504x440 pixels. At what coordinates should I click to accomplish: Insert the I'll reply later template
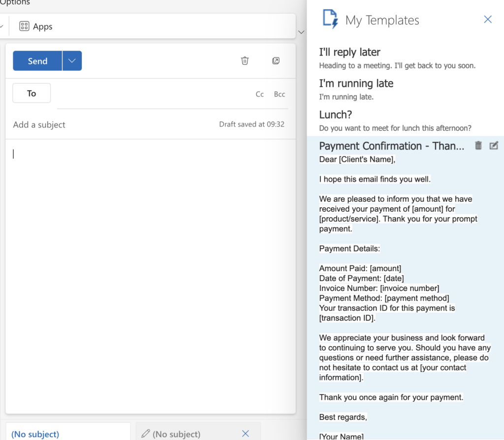coord(406,58)
